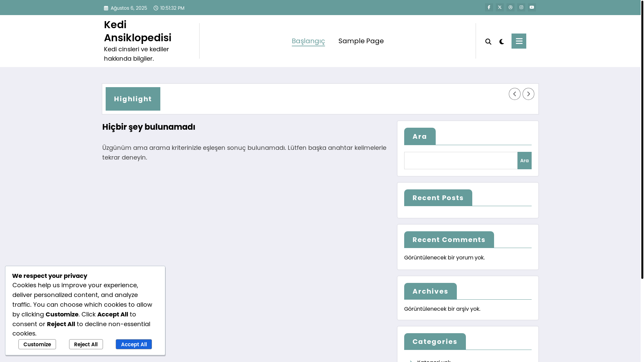Click the Kedi Ansiklopedisi site title
The image size is (644, 362).
pos(138,31)
